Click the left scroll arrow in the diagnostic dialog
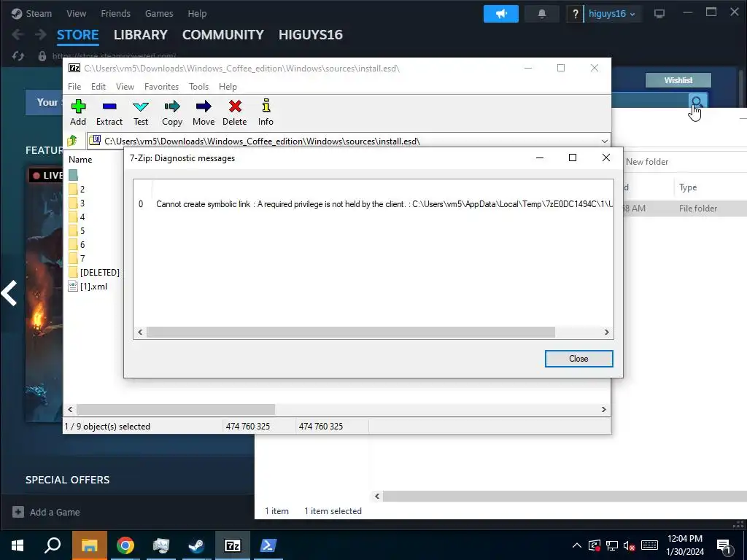 140,332
